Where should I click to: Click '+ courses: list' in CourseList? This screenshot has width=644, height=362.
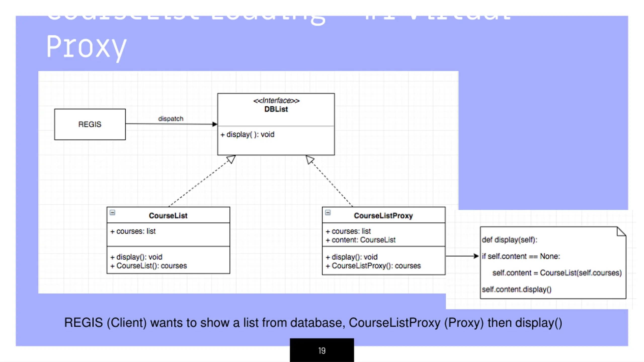(x=133, y=231)
